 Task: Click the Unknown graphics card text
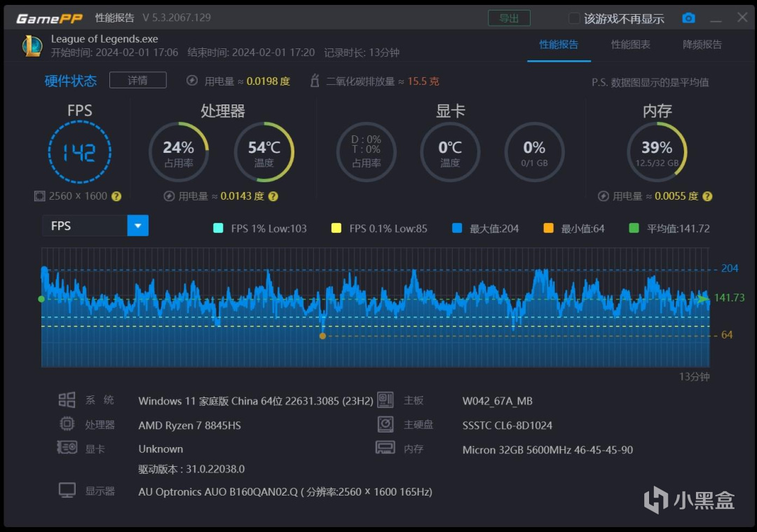[161, 449]
